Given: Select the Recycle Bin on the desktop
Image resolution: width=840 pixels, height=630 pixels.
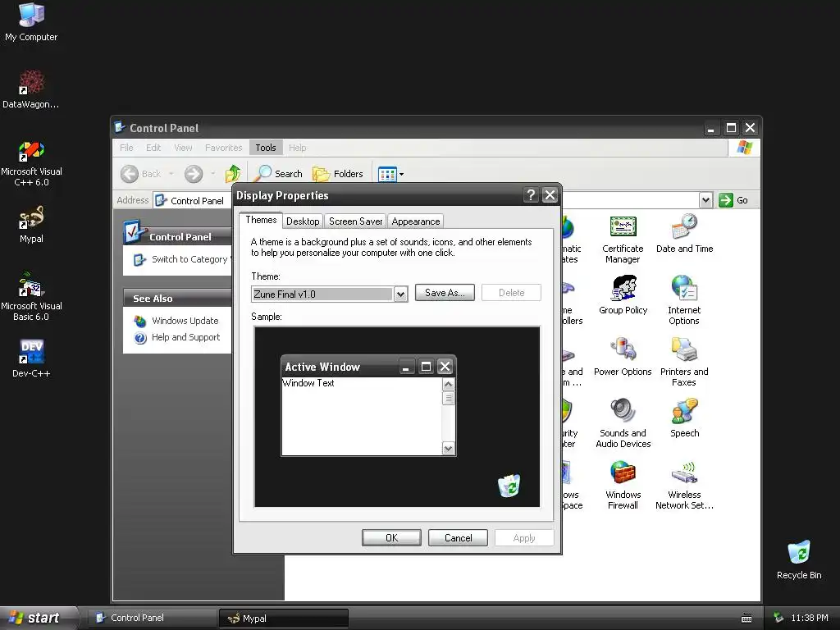Looking at the screenshot, I should 799,559.
